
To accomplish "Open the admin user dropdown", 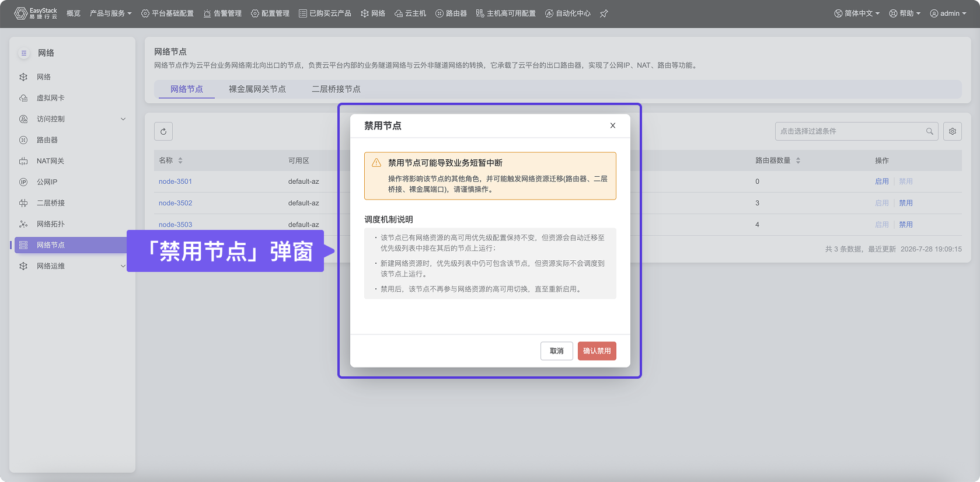I will pyautogui.click(x=948, y=13).
